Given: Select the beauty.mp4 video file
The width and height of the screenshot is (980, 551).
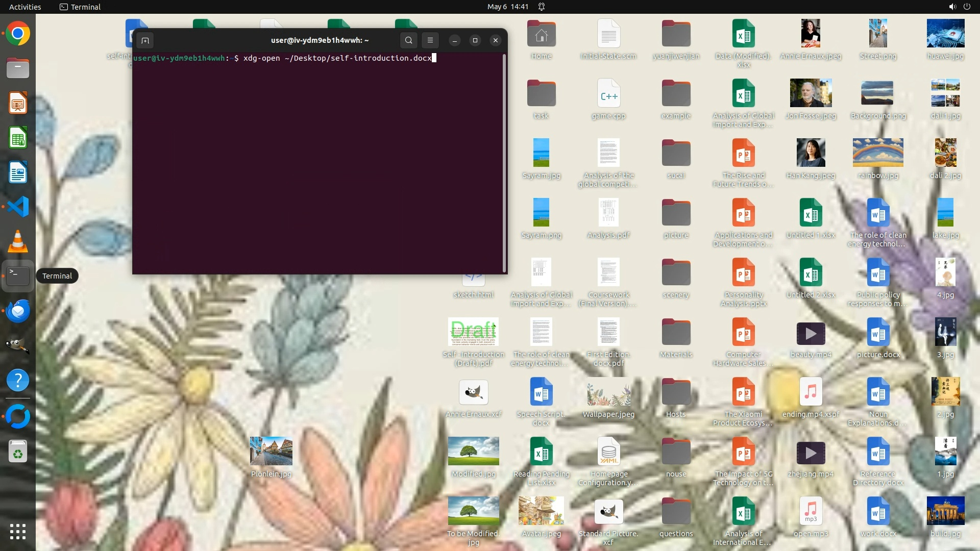Looking at the screenshot, I should pyautogui.click(x=811, y=334).
